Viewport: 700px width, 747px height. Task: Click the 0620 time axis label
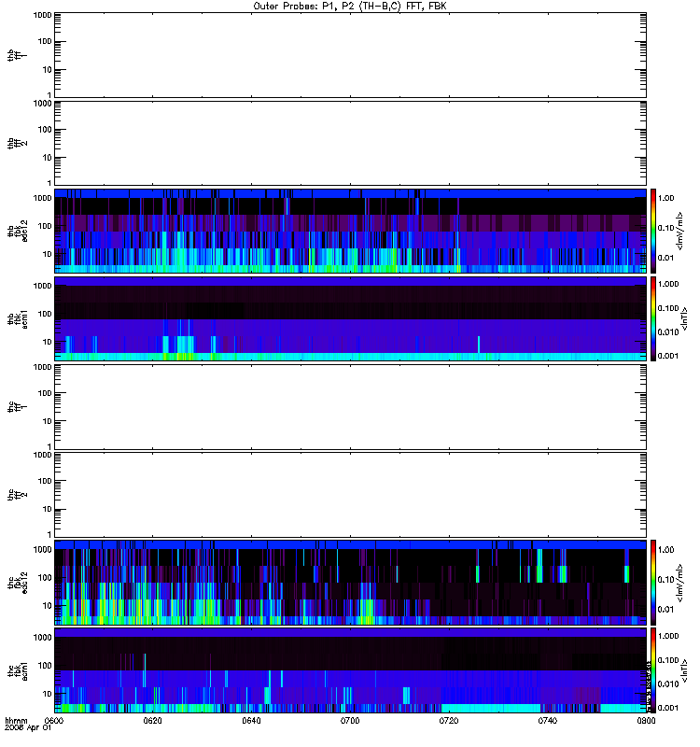click(x=152, y=721)
